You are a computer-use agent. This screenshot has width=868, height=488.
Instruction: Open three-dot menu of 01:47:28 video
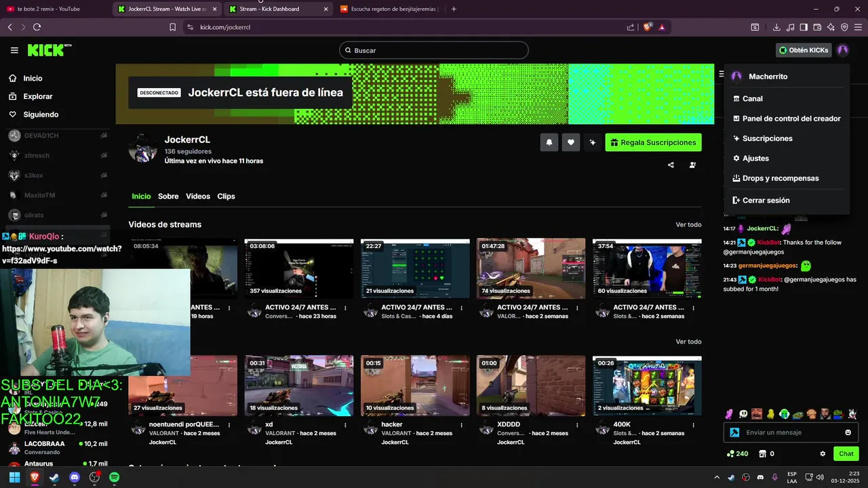coord(578,308)
